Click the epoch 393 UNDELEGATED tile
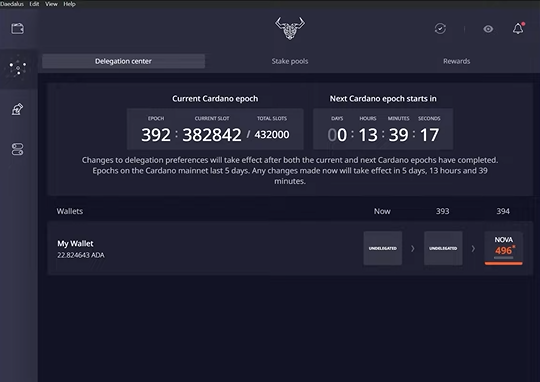This screenshot has width=540, height=382. click(x=443, y=248)
